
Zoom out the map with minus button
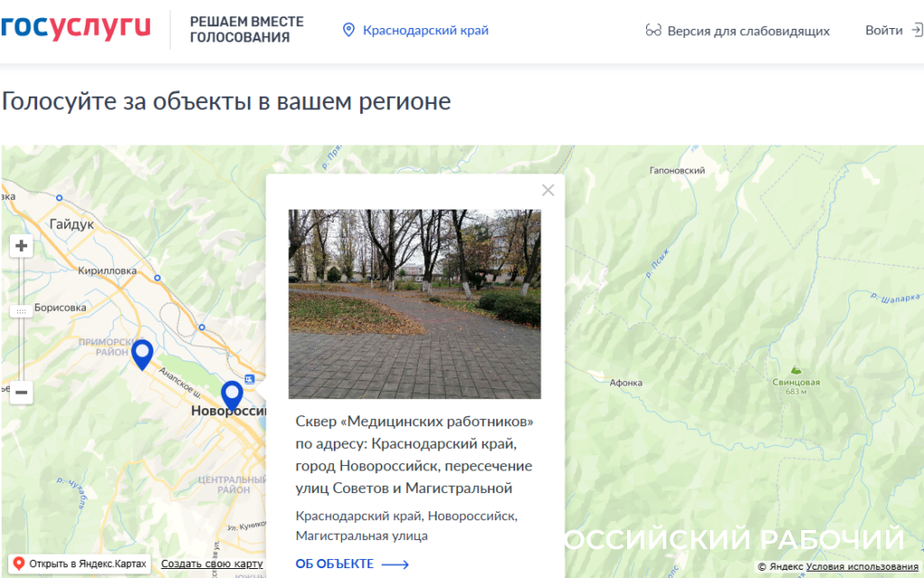(22, 393)
